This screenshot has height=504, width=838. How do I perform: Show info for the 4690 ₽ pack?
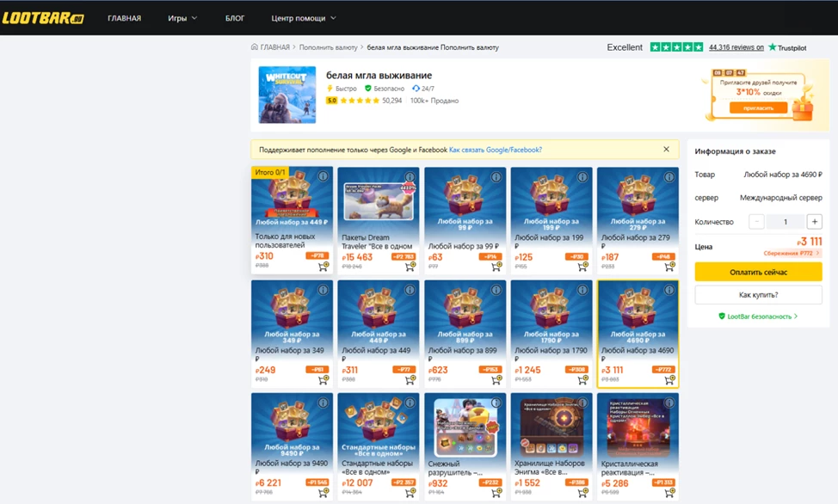click(x=669, y=290)
